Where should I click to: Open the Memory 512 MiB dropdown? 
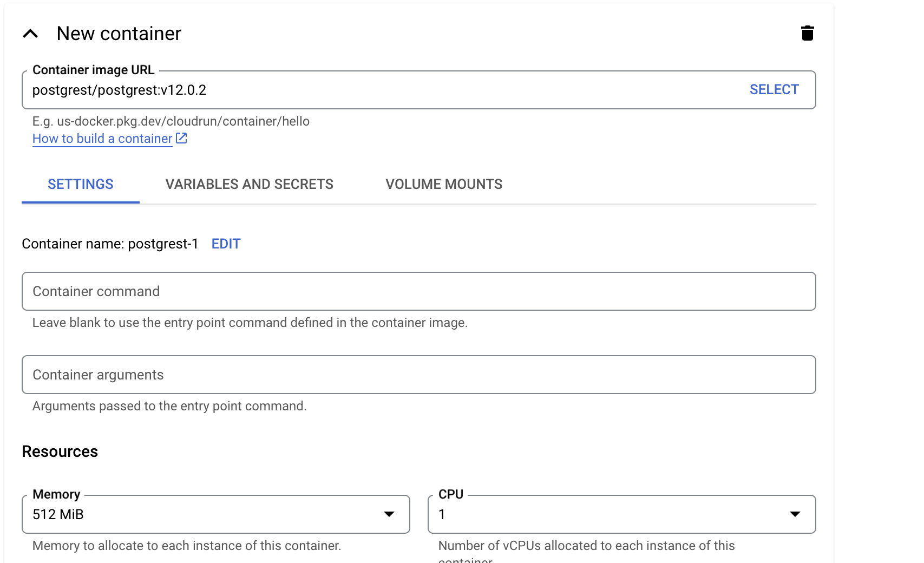click(206, 514)
